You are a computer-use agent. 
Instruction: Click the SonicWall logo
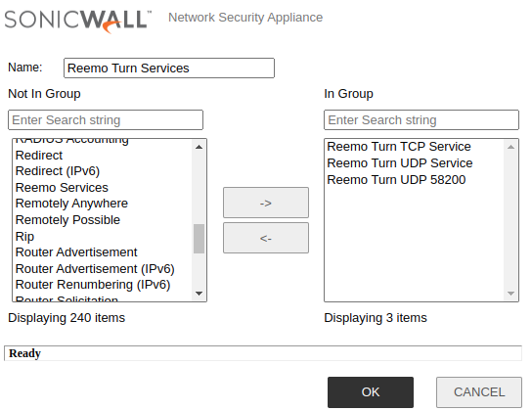[x=78, y=21]
